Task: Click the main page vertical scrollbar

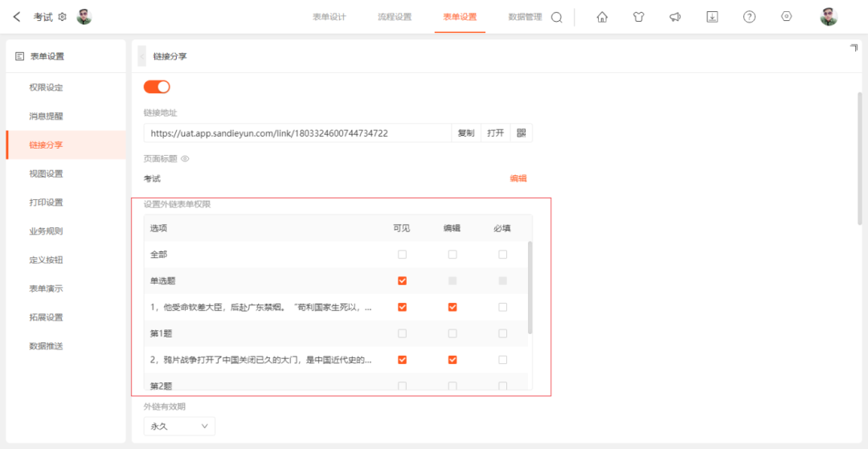Action: [860, 158]
